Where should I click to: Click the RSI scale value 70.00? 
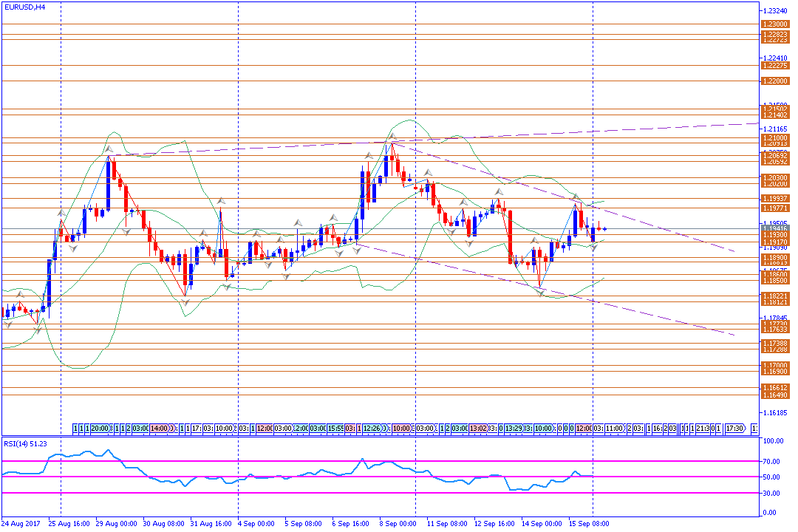[772, 462]
